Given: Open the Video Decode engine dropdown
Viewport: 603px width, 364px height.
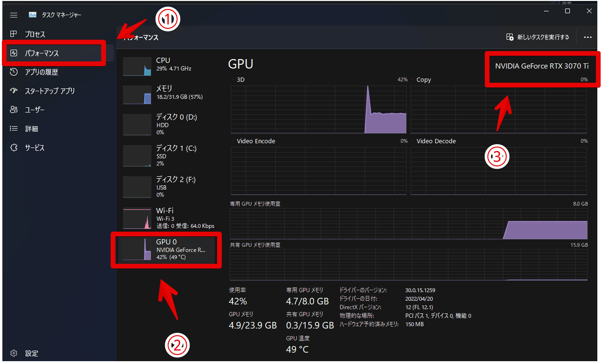Looking at the screenshot, I should coord(433,141).
